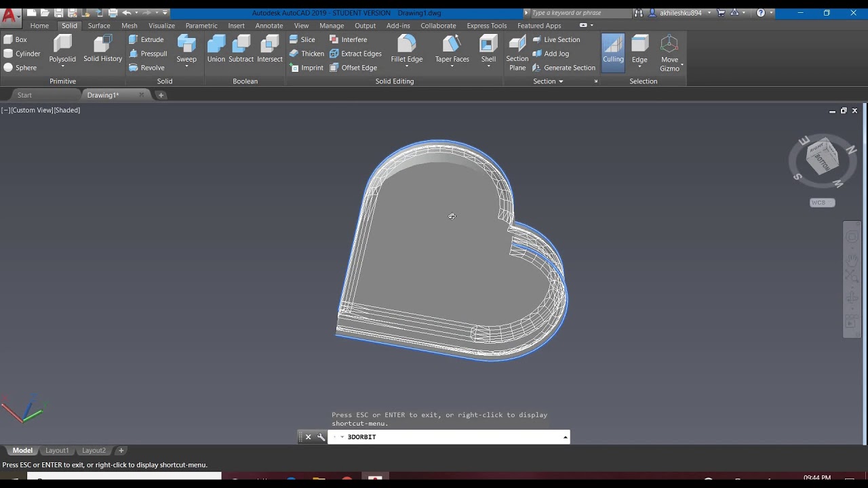Pick the Sphere primitive tool
868x488 pixels.
pyautogui.click(x=20, y=68)
